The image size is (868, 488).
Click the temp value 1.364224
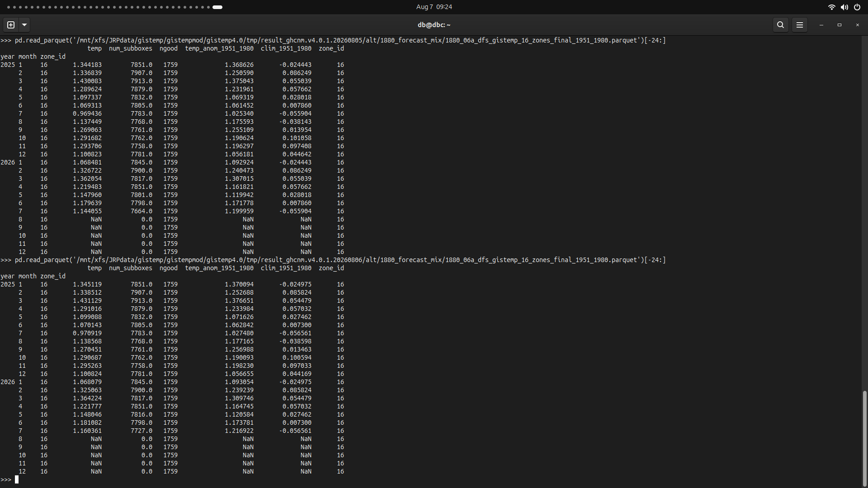87,398
